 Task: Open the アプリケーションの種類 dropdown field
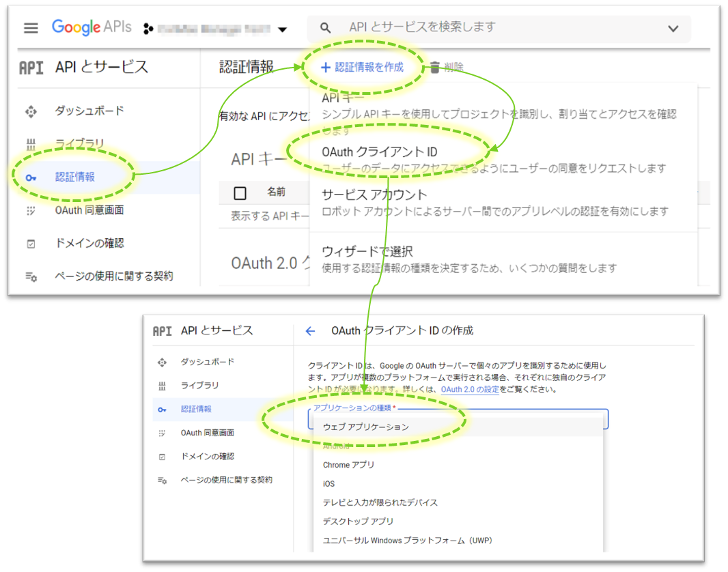[x=458, y=418]
